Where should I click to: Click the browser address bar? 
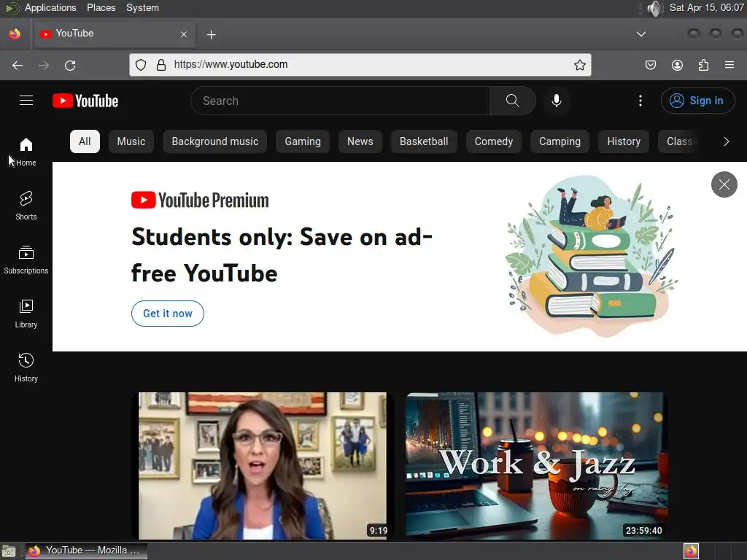[360, 65]
